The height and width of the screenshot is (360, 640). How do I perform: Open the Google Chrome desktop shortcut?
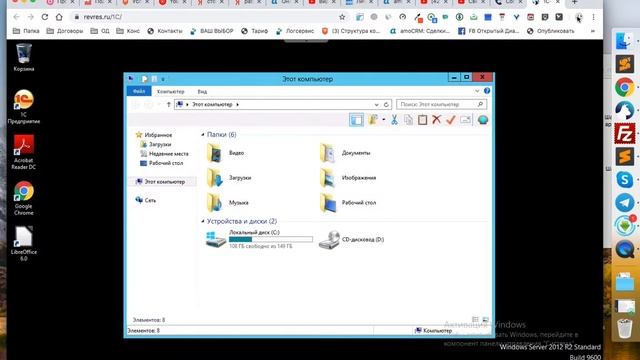coord(24,198)
